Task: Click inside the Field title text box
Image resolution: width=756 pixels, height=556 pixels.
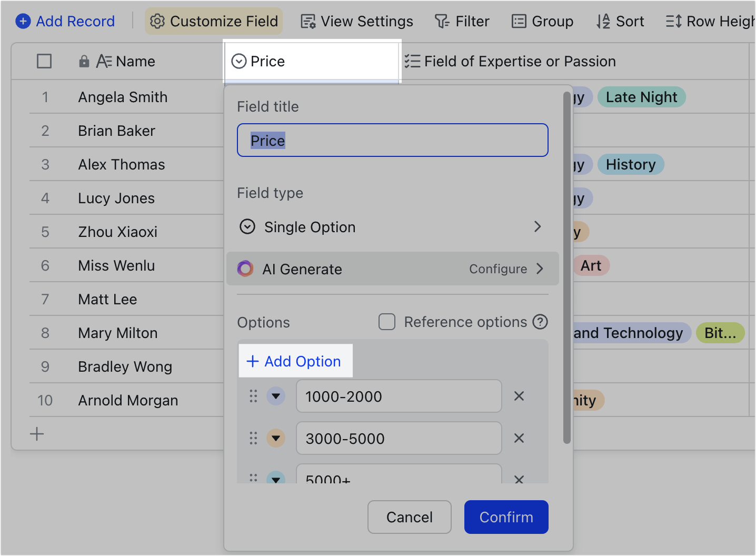Action: [392, 140]
